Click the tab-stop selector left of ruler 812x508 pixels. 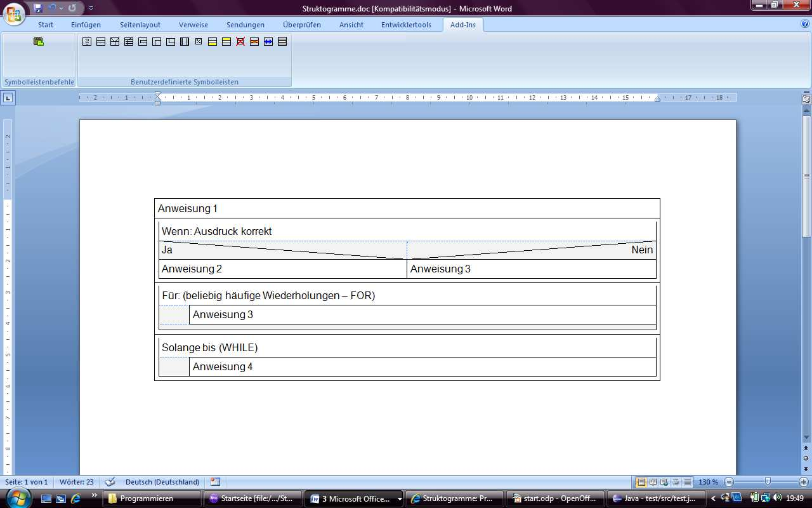pos(8,98)
